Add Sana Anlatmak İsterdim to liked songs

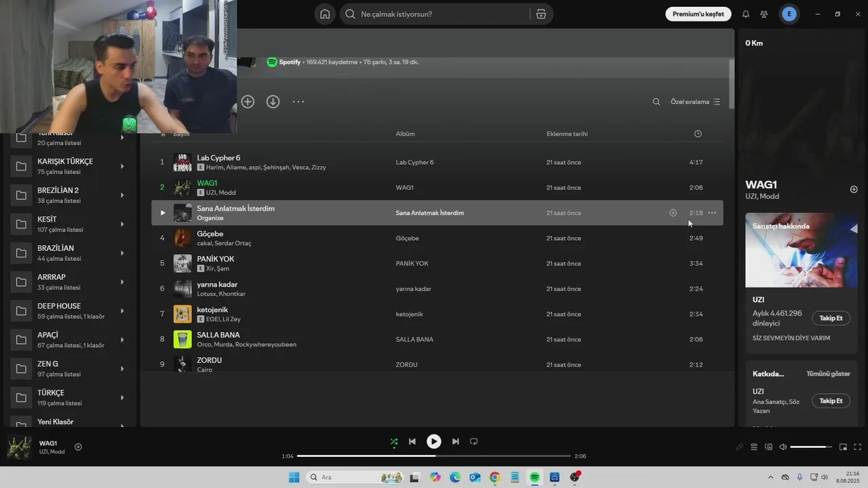point(673,213)
